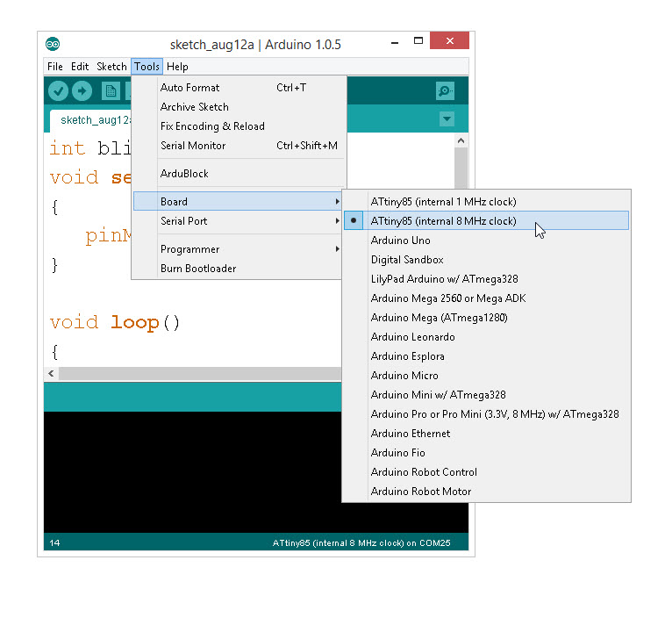Select Arduino Fio board
The width and height of the screenshot is (672, 639).
coord(486,452)
